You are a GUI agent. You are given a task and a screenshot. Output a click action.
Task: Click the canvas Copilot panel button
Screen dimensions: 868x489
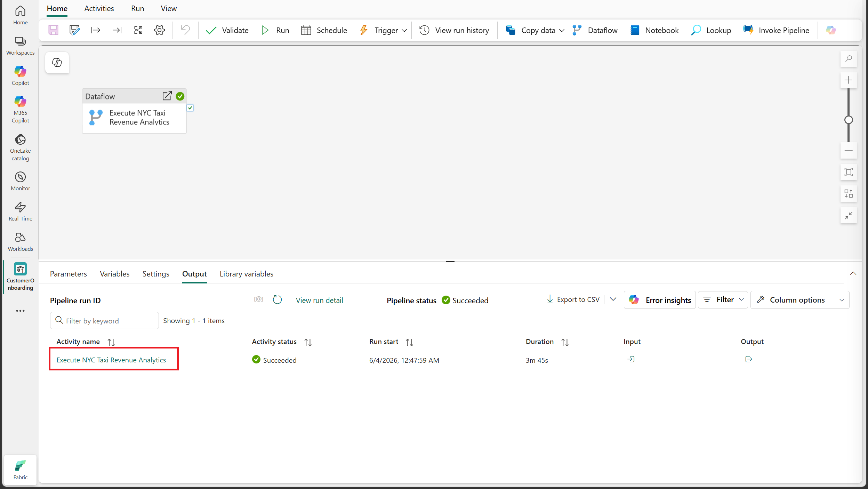[x=57, y=63]
